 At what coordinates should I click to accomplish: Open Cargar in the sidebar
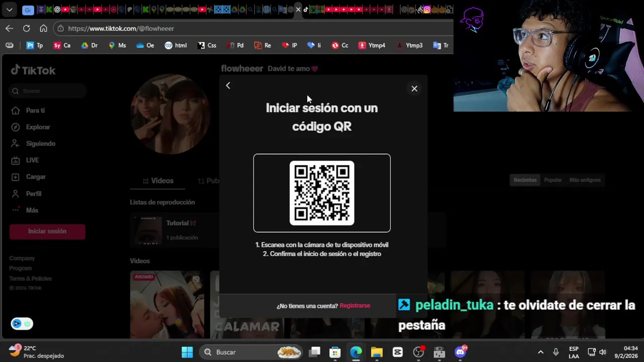point(29,177)
